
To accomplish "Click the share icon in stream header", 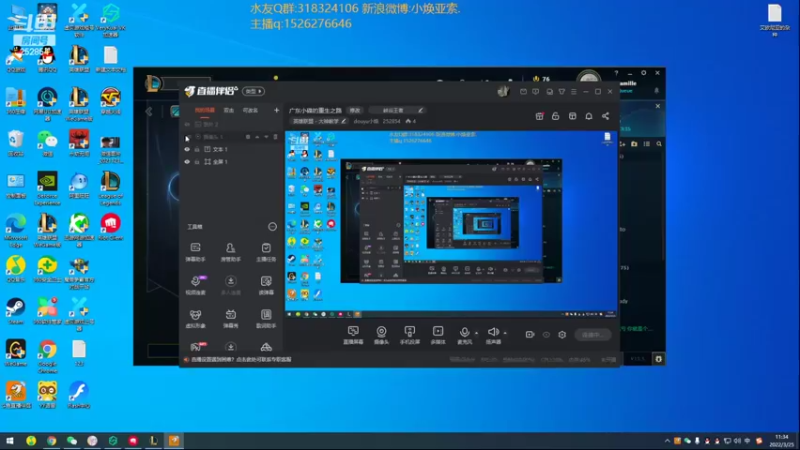I will pos(606,116).
